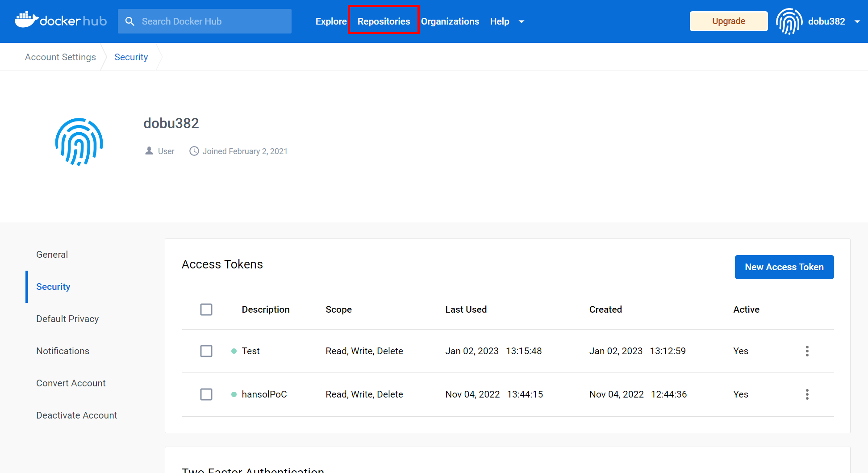Click the Scope column header
Viewport: 868px width, 473px height.
tap(338, 310)
